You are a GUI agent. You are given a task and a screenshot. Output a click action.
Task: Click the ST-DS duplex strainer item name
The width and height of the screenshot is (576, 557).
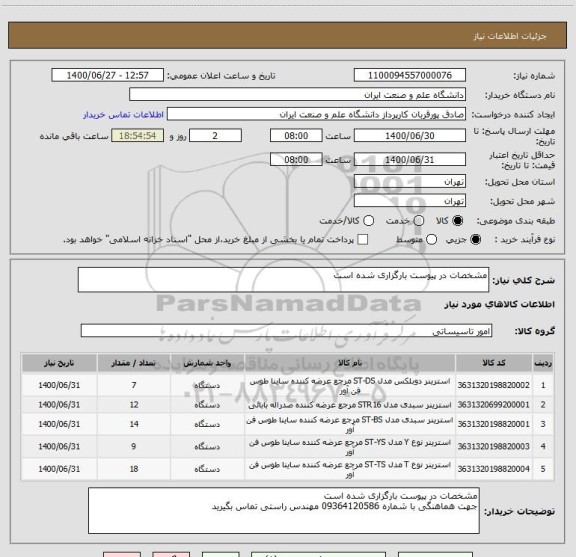pos(350,385)
